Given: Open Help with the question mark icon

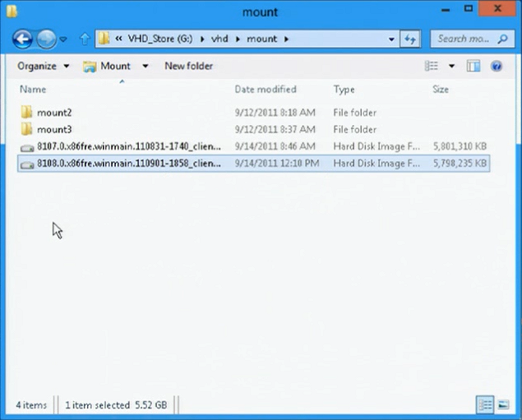Looking at the screenshot, I should click(496, 66).
